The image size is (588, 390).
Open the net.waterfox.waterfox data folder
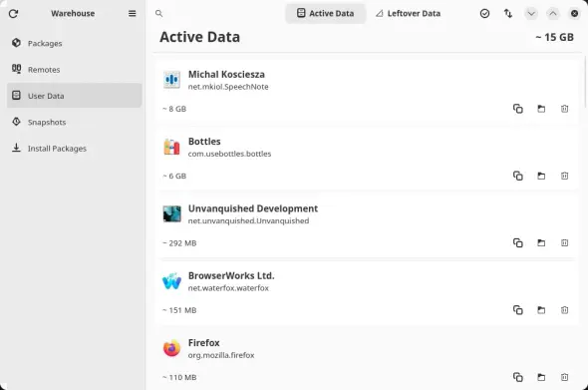tap(541, 310)
